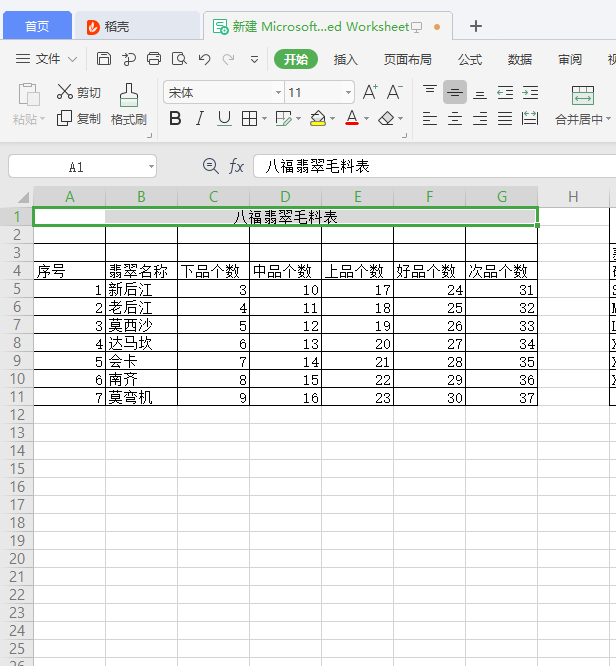
Task: Switch to the 稻壳 tab
Action: (x=137, y=26)
